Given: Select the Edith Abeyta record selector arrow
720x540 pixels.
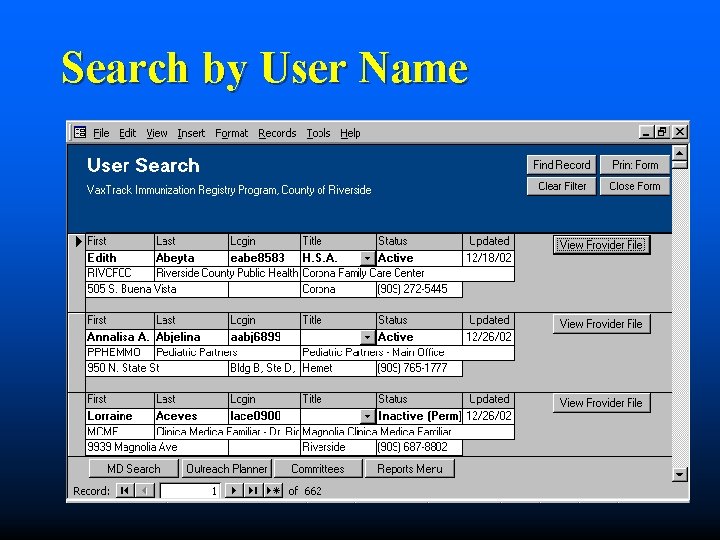Looking at the screenshot, I should point(78,242).
